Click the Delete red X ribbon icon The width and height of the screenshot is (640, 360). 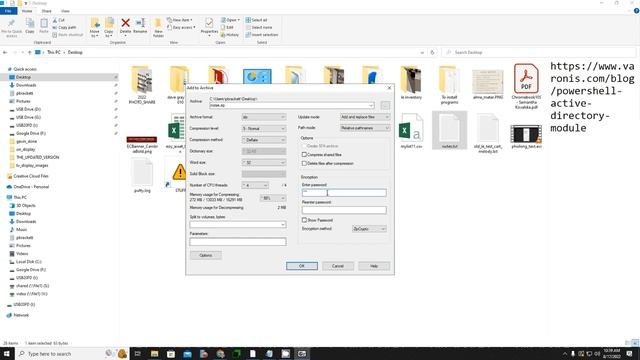(125, 26)
